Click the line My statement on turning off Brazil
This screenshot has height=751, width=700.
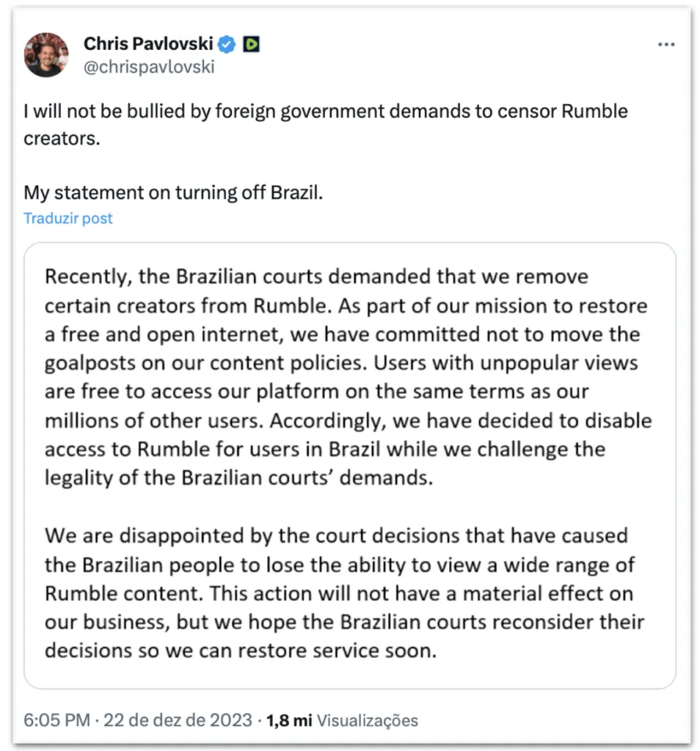(173, 193)
